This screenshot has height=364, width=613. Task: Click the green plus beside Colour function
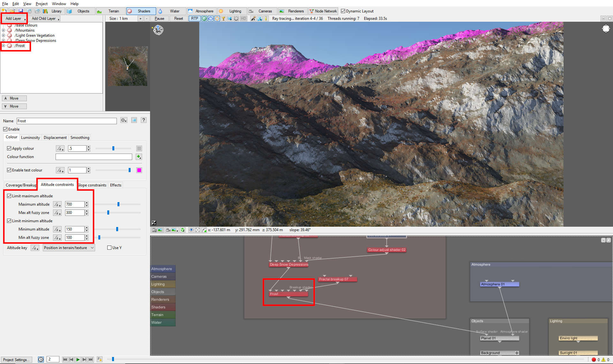[x=139, y=157]
